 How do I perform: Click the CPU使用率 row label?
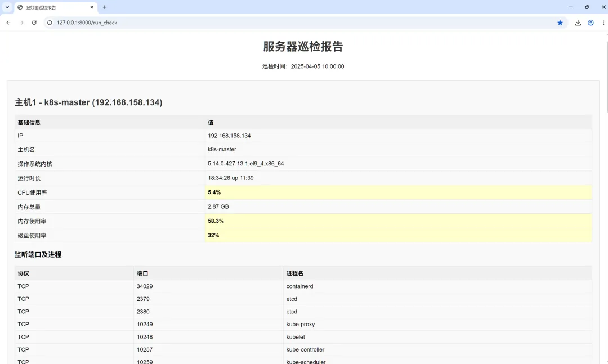coord(32,192)
